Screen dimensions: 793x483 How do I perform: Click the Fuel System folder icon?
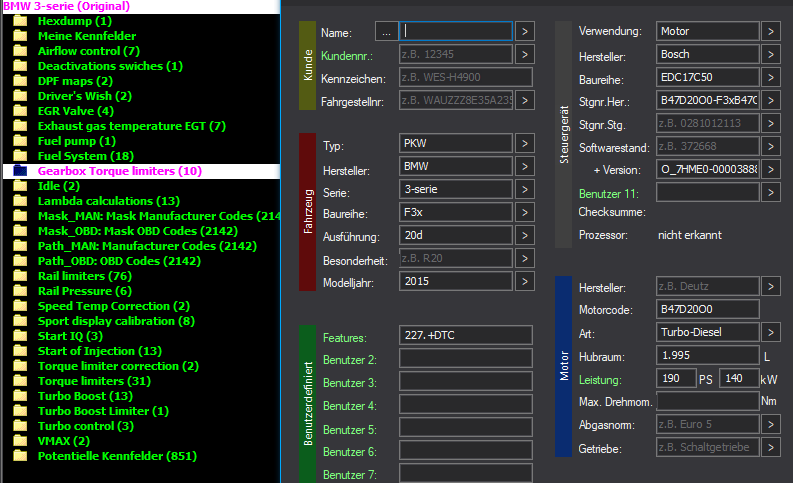coord(20,156)
